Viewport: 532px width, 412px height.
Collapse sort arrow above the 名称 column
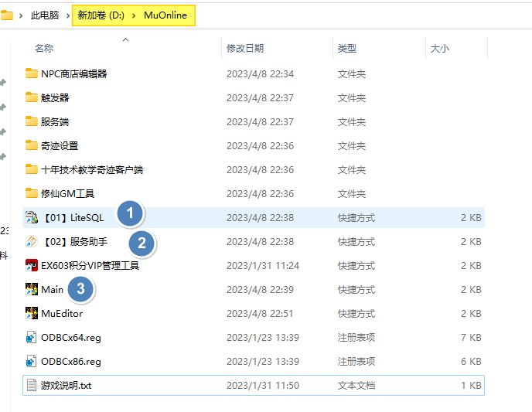126,39
